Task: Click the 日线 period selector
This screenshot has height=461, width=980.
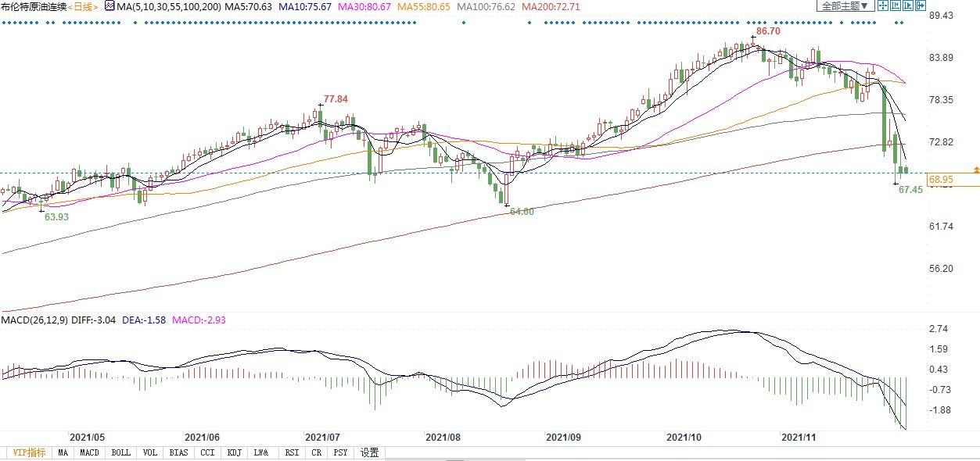Action: 83,6
